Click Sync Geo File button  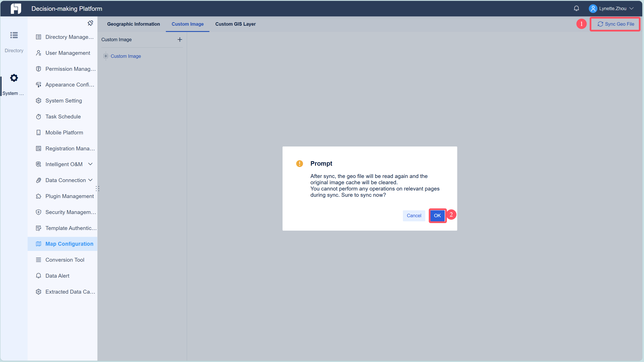(616, 24)
